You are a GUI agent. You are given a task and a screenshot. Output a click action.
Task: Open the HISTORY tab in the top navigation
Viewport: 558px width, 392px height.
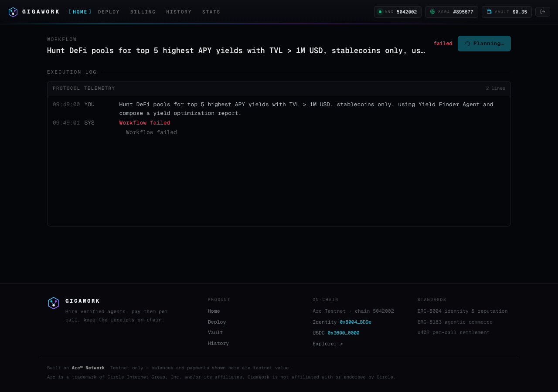[x=179, y=12]
